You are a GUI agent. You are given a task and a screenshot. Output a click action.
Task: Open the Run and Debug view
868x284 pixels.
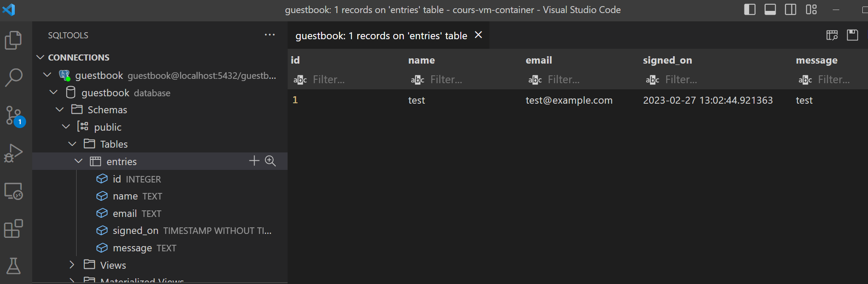pos(13,153)
